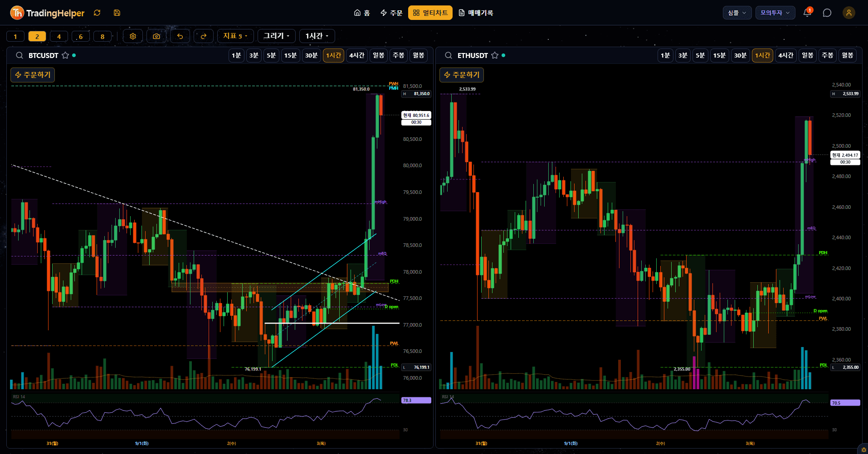Click the save disk icon in header
Screen dimensions: 868x454
[117, 13]
